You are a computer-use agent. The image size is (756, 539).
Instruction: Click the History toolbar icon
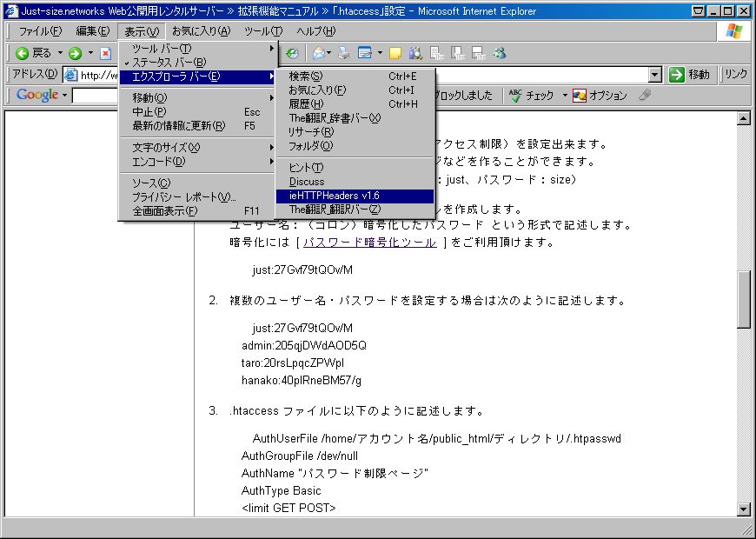[292, 53]
